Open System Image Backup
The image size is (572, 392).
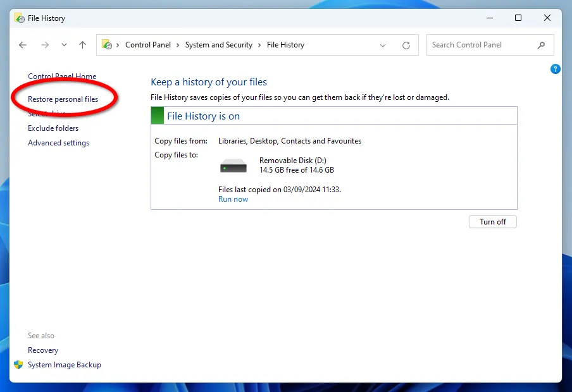64,365
